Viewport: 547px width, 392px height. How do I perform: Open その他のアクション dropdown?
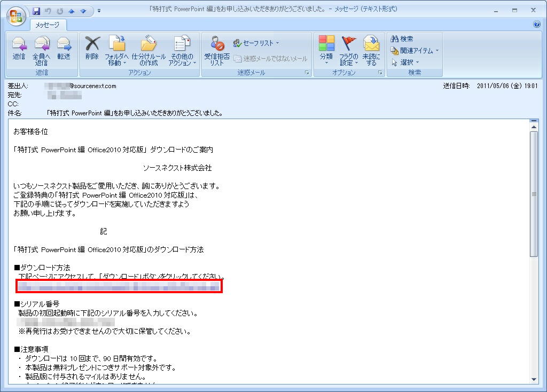tap(182, 51)
